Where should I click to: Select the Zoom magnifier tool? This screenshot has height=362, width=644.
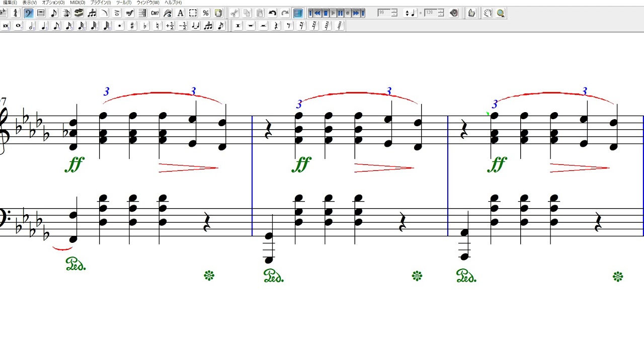(x=501, y=13)
